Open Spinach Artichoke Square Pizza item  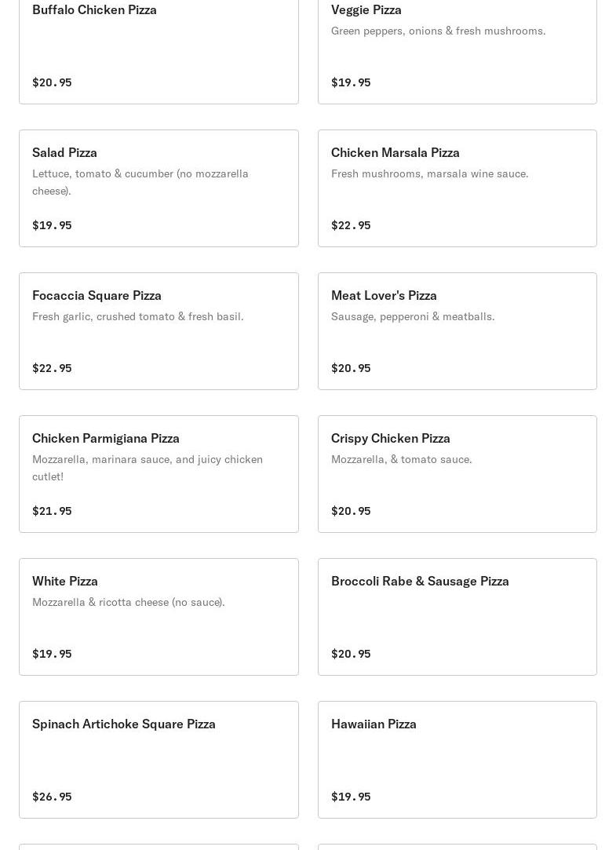coord(159,760)
